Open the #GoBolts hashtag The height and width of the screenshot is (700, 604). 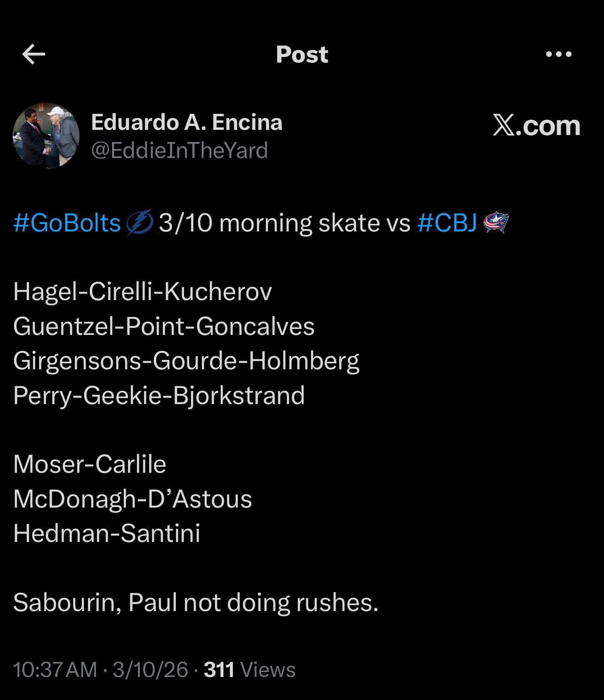[67, 223]
